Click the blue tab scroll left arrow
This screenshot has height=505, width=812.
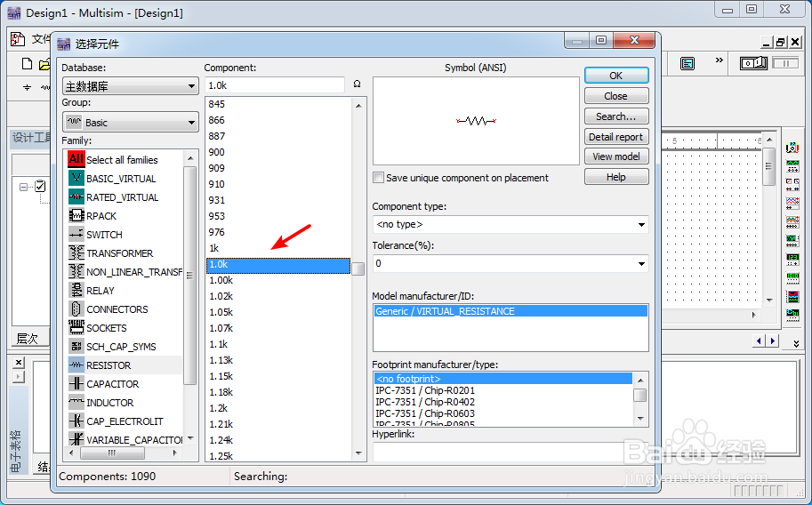click(759, 341)
